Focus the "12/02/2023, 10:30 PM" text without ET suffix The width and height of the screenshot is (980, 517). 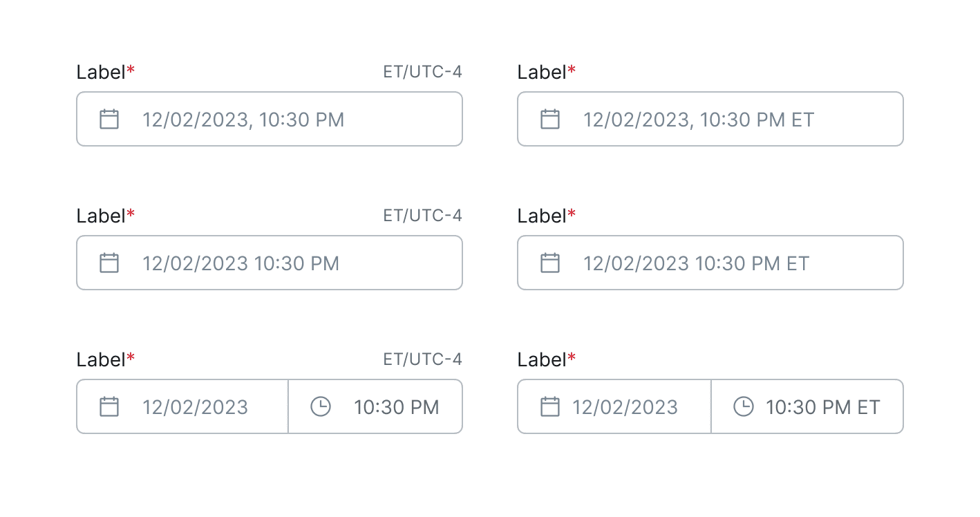coord(243,120)
